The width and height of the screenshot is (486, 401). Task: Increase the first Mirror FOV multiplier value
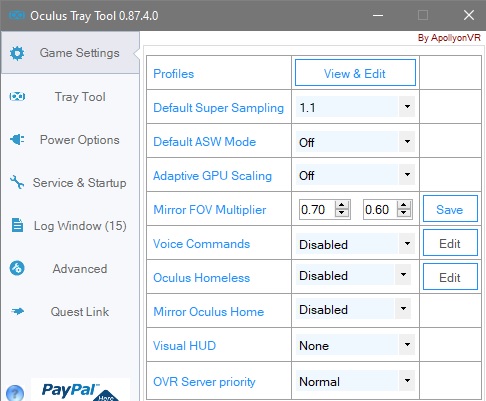click(342, 205)
